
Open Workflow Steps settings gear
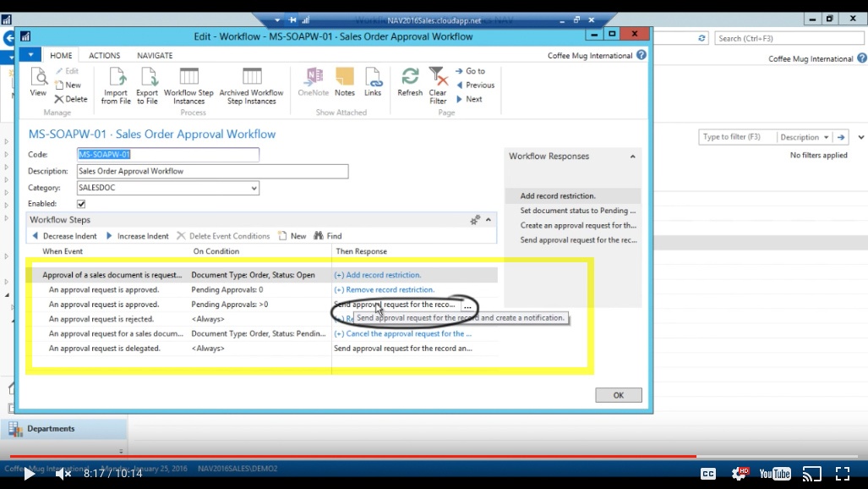point(475,220)
